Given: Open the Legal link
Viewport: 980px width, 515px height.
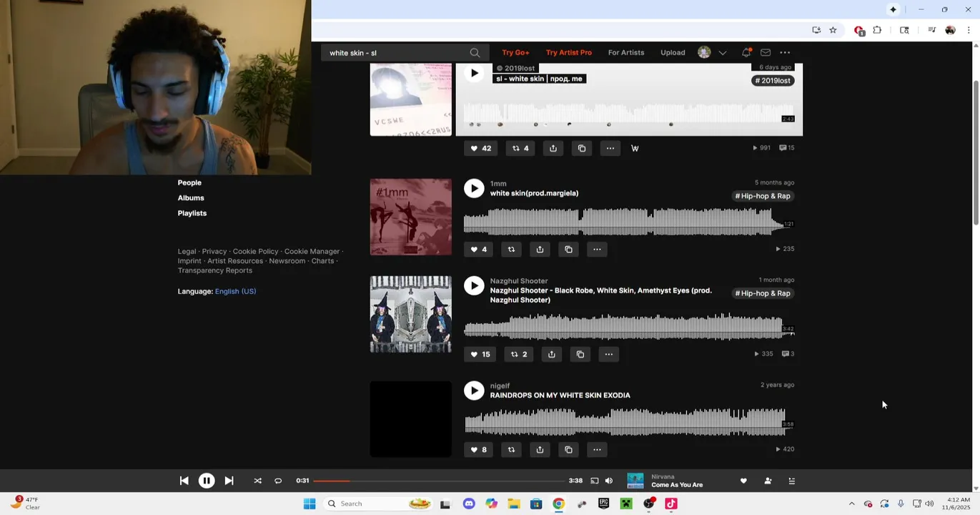Looking at the screenshot, I should coord(187,252).
